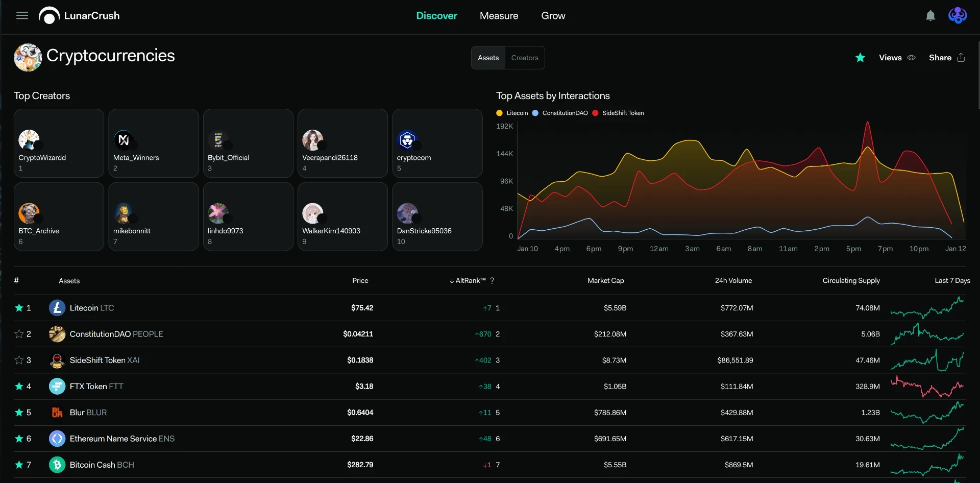Open the Litecoin coin icon

pyautogui.click(x=57, y=308)
